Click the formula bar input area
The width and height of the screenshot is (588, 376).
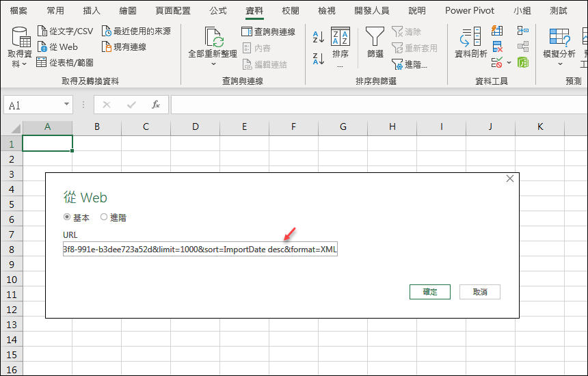pyautogui.click(x=379, y=105)
